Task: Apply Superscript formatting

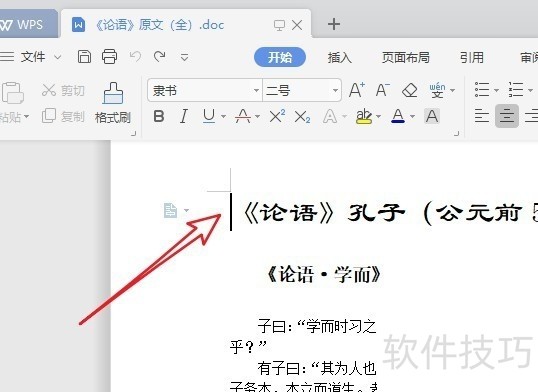Action: (277, 116)
